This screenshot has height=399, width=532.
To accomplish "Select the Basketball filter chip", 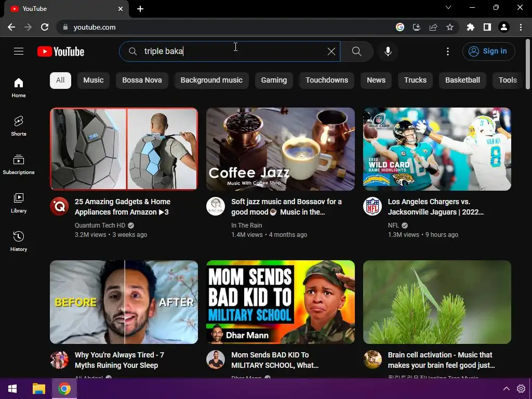I will pyautogui.click(x=462, y=81).
